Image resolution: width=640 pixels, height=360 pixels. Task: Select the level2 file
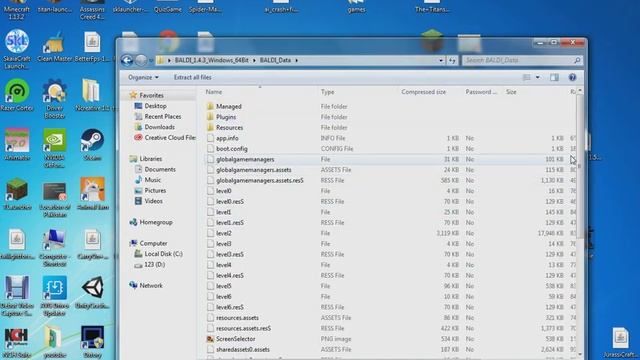224,233
